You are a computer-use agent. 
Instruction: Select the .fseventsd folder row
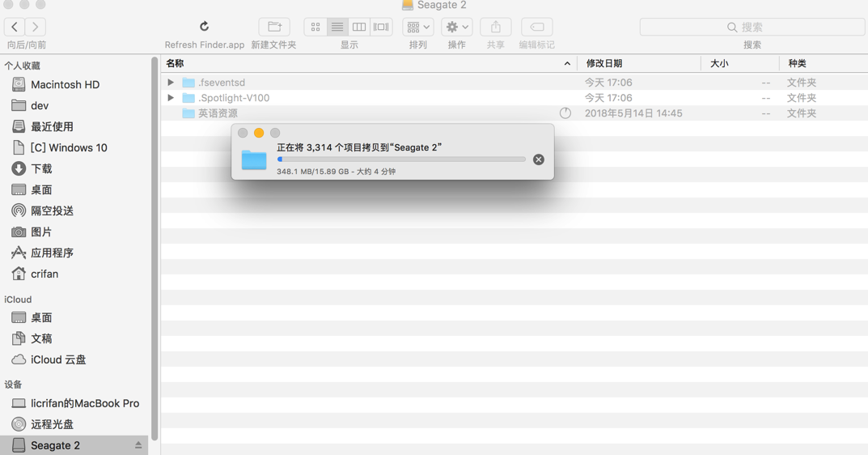pyautogui.click(x=514, y=82)
